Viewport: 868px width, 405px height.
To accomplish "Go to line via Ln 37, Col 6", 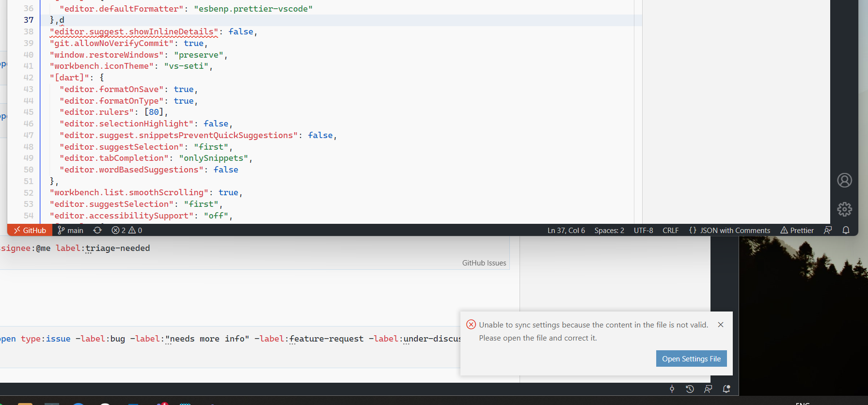I will click(x=566, y=230).
